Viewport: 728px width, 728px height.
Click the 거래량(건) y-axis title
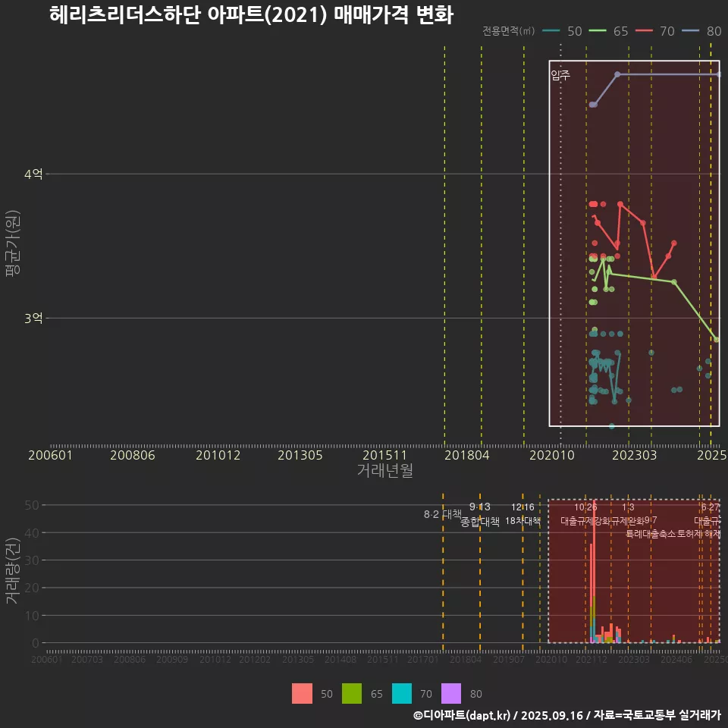tap(13, 572)
